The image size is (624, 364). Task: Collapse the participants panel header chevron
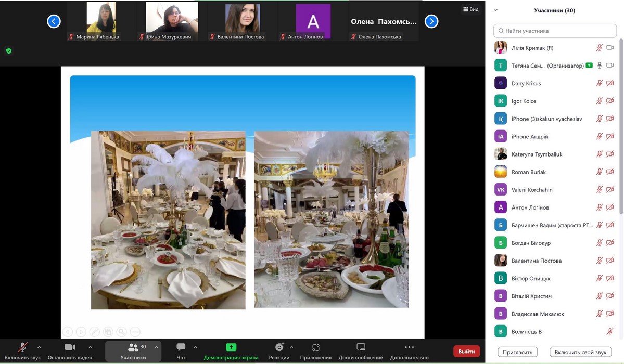(495, 10)
